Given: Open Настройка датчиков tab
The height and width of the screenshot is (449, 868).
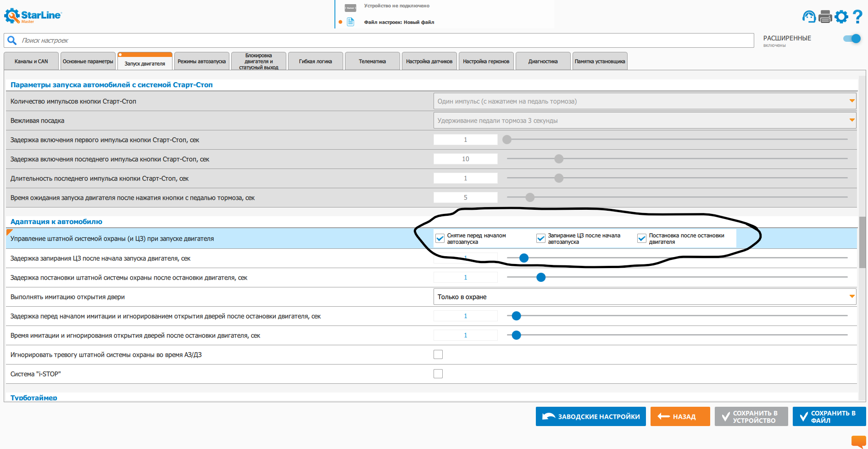Looking at the screenshot, I should [429, 61].
